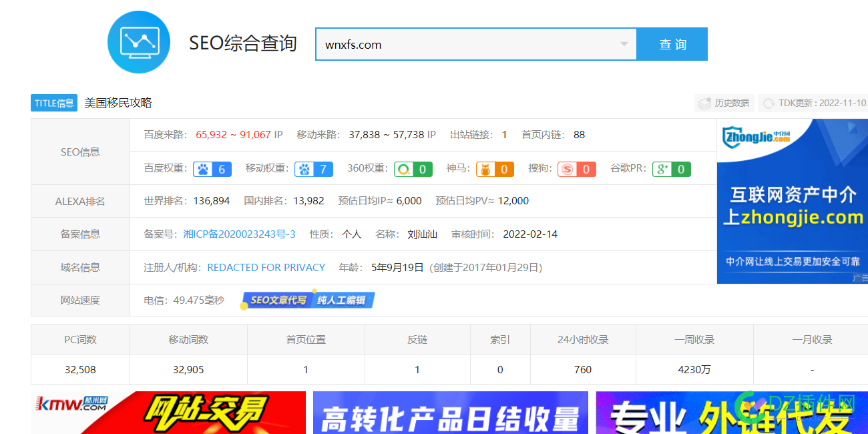
Task: Open 历史数据 history data
Action: 724,103
